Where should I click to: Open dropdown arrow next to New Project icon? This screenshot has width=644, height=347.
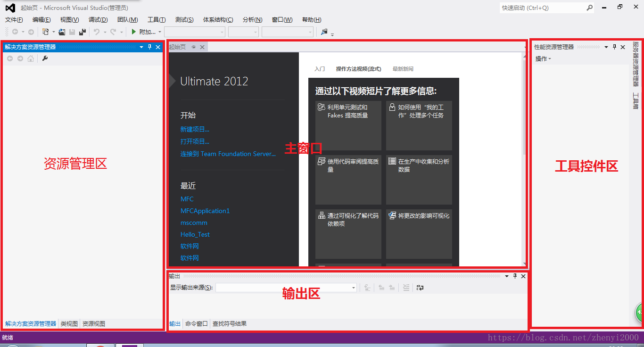(53, 32)
